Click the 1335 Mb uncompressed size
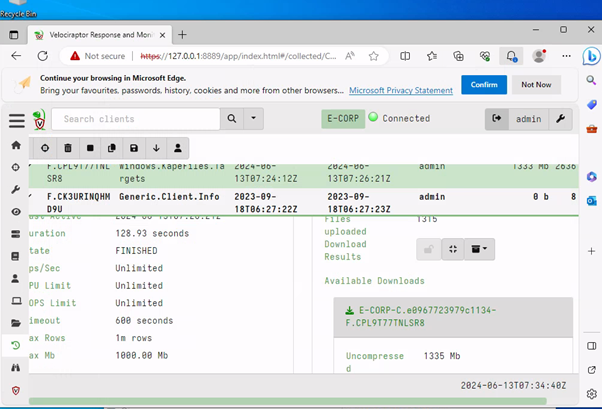This screenshot has width=602, height=409. coord(442,356)
